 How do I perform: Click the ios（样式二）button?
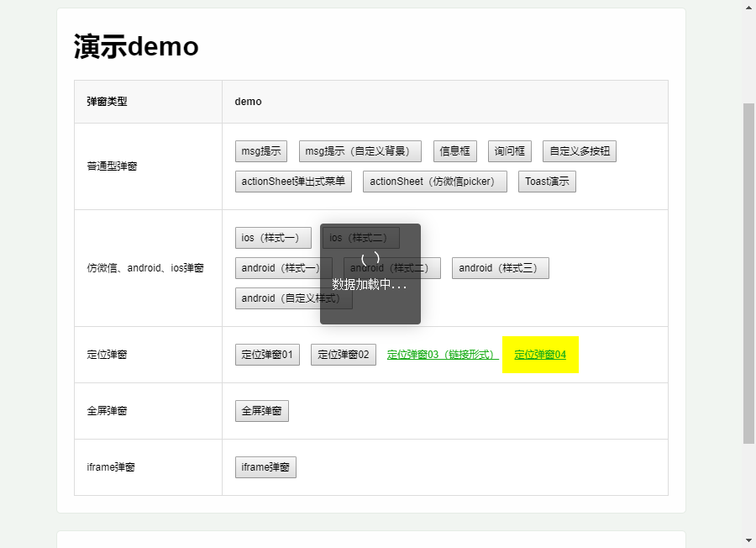(361, 238)
